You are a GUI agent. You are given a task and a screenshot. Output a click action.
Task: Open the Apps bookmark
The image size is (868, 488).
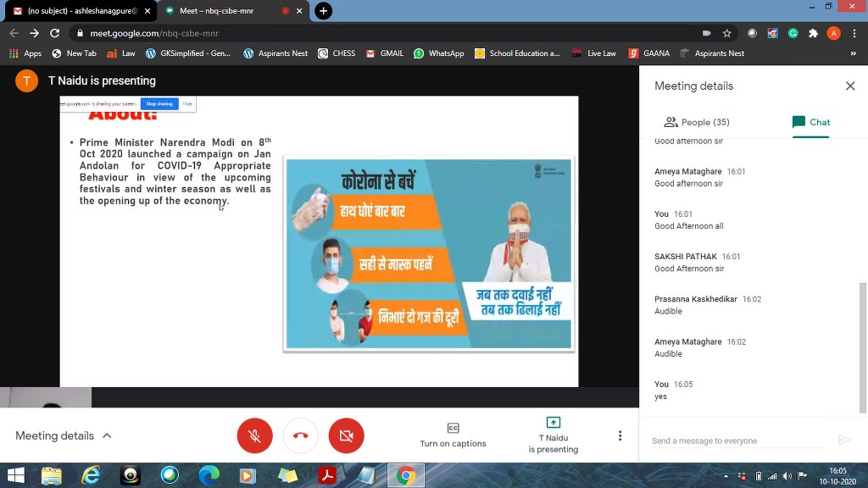pos(25,53)
